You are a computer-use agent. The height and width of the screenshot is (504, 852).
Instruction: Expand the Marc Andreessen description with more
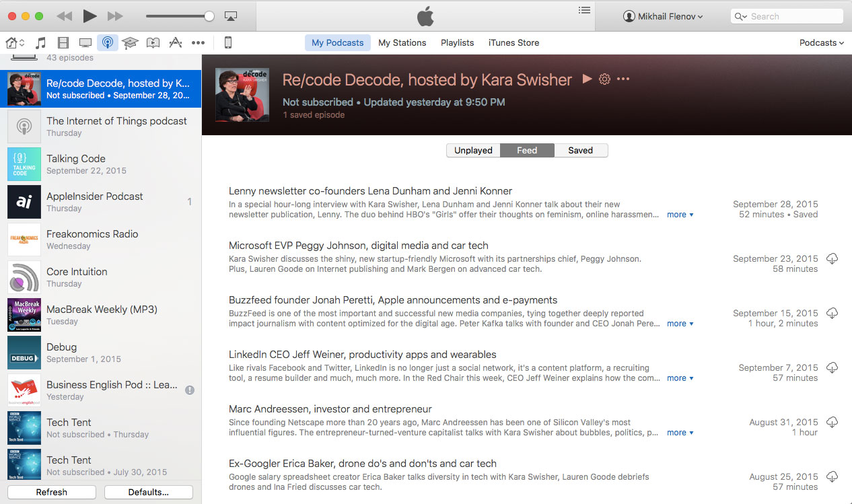click(680, 433)
